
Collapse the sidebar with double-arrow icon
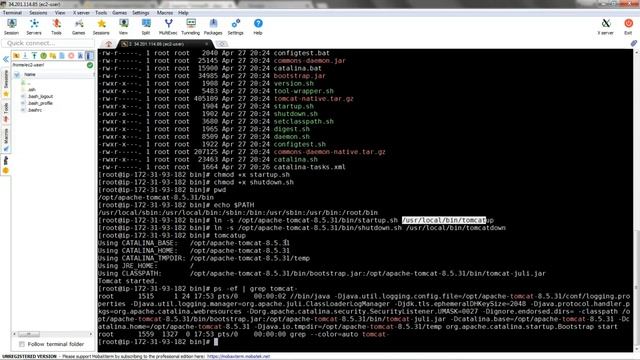(x=6, y=60)
